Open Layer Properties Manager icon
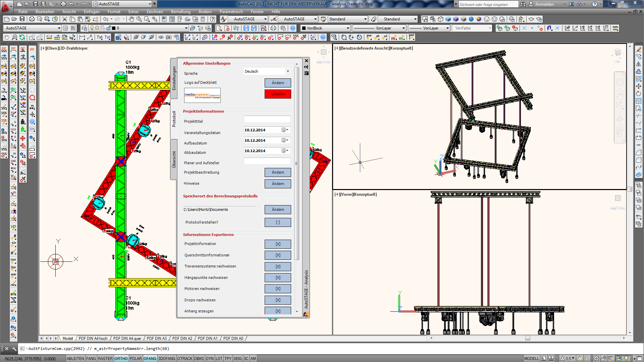Screen dimensions: 644x362 pos(84,28)
